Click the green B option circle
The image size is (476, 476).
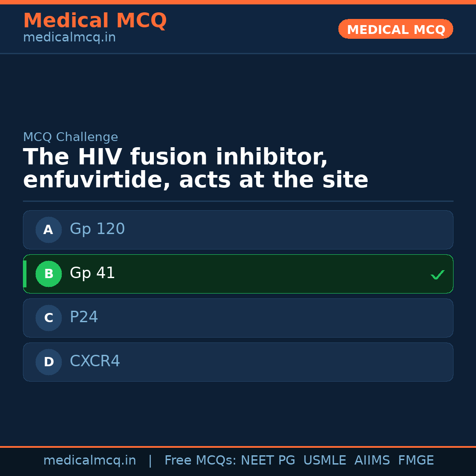[x=48, y=274]
